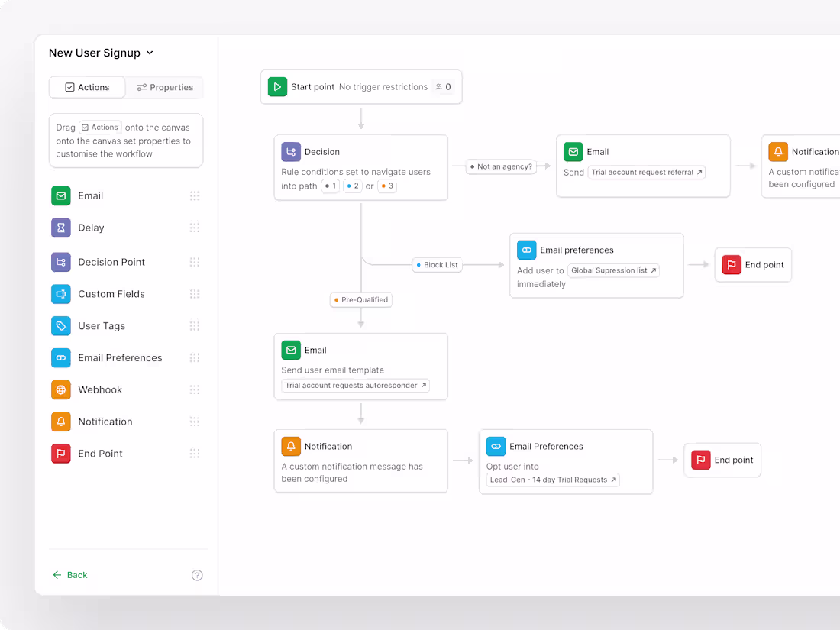
Task: Click the Decision Point icon in sidebar
Action: click(x=61, y=261)
